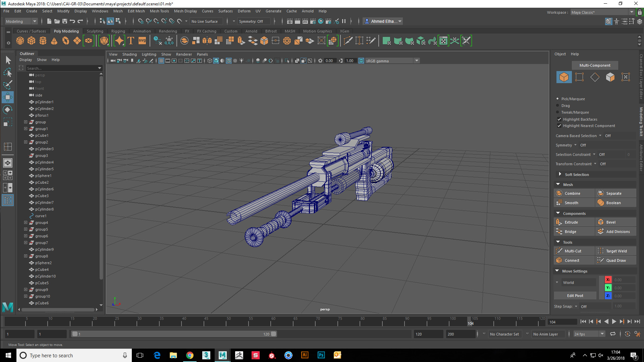The height and width of the screenshot is (362, 644).
Task: Activate the Move tool in the toolbox
Action: click(x=8, y=97)
